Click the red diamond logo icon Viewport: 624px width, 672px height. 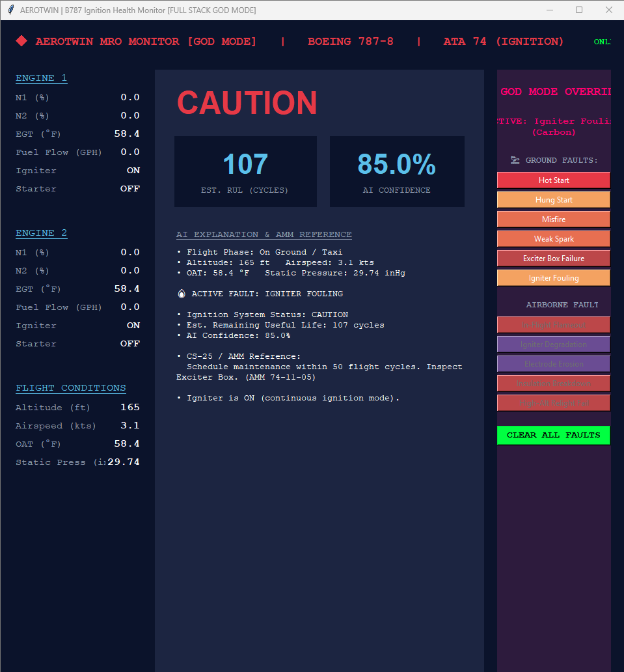click(x=21, y=41)
